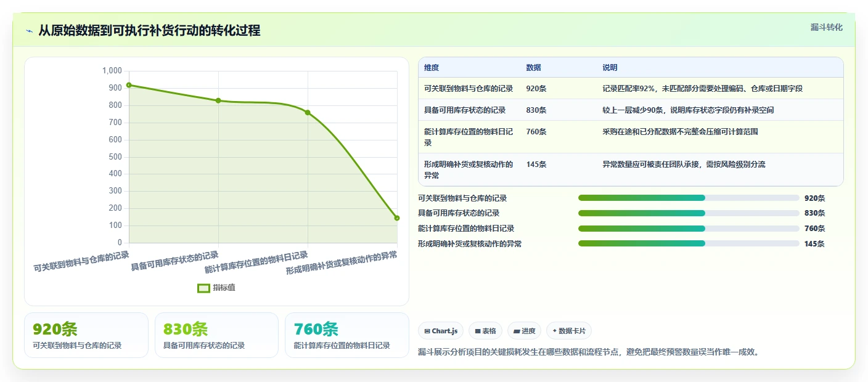Screen dimensions: 868x382
Task: Click the chart x-axis label 能计算库存位置的物料日记录
Action: coord(256,262)
